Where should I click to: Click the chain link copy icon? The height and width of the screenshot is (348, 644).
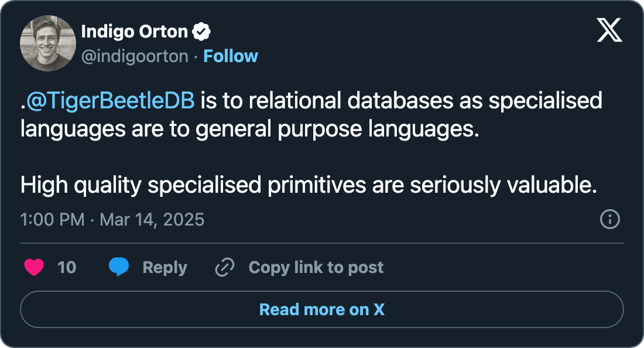225,268
